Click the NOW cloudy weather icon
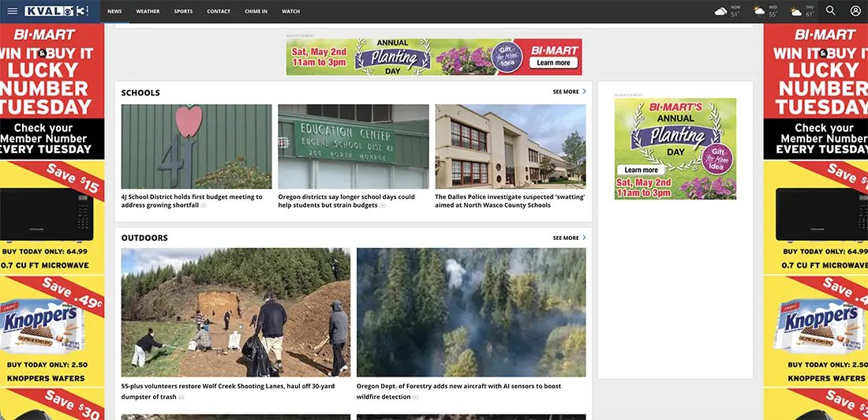The width and height of the screenshot is (868, 420). [x=720, y=11]
